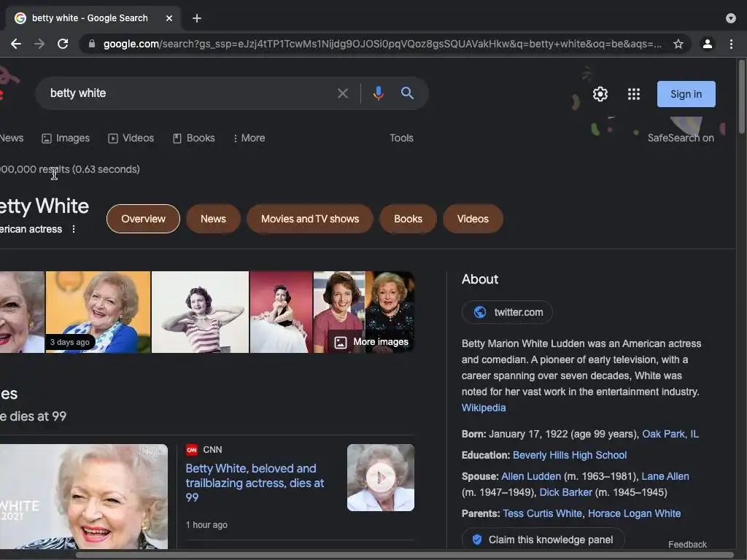
Task: Select the News chip
Action: 213,219
